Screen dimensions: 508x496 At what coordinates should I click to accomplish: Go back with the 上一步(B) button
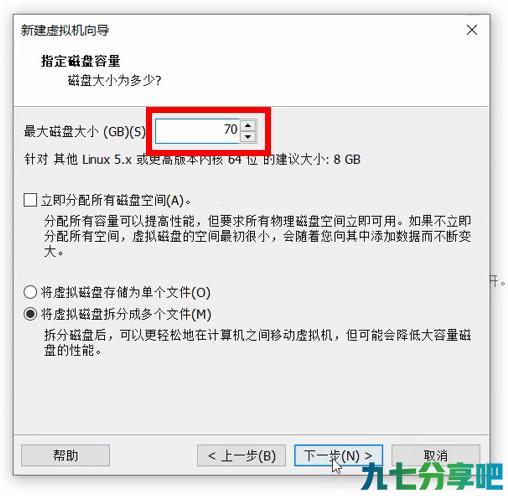click(241, 455)
